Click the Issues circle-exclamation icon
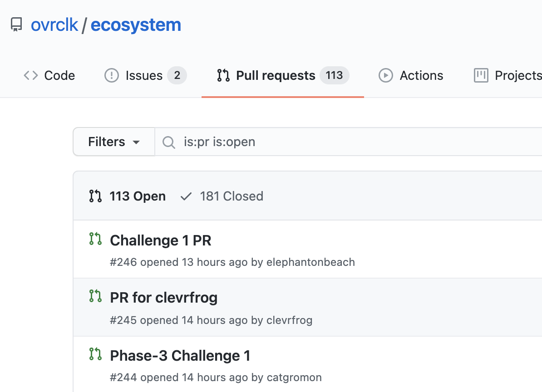Screen dimensions: 542x392 tap(111, 75)
